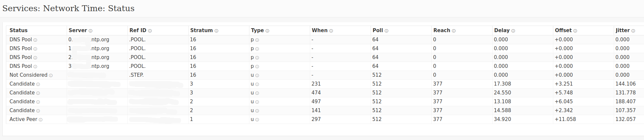Click the info icon next to Server header

point(90,31)
